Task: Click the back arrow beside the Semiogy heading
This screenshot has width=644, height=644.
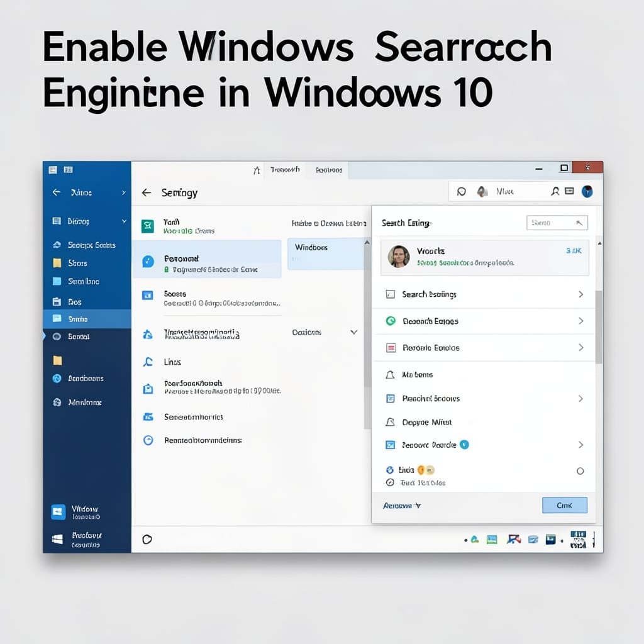Action: pos(146,192)
